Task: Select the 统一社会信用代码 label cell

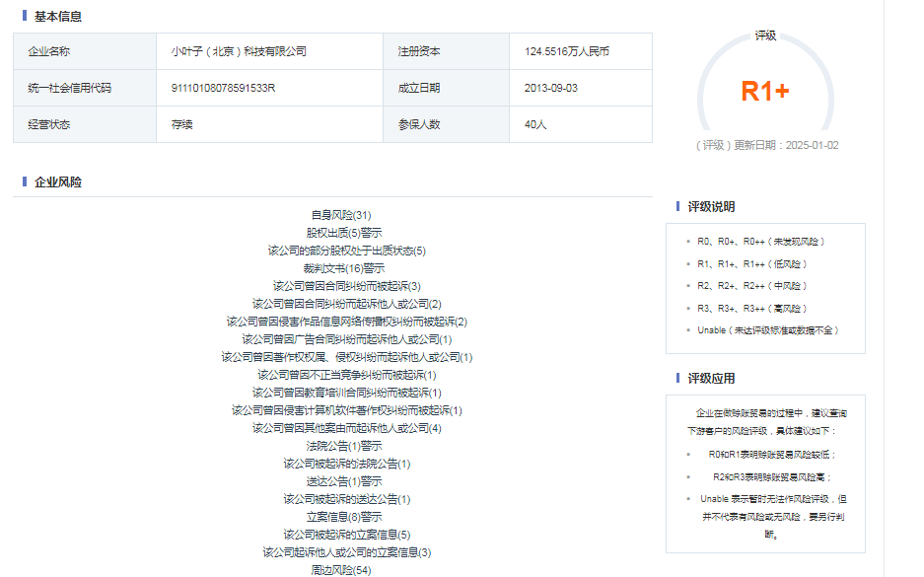Action: pos(85,88)
